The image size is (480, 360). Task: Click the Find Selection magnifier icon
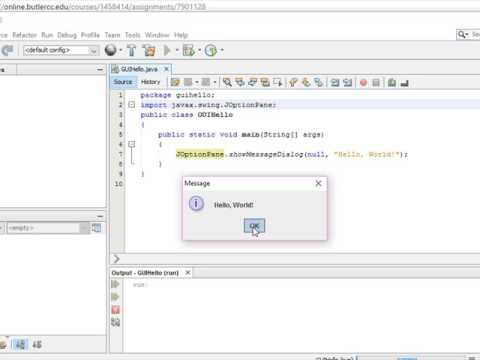point(227,82)
